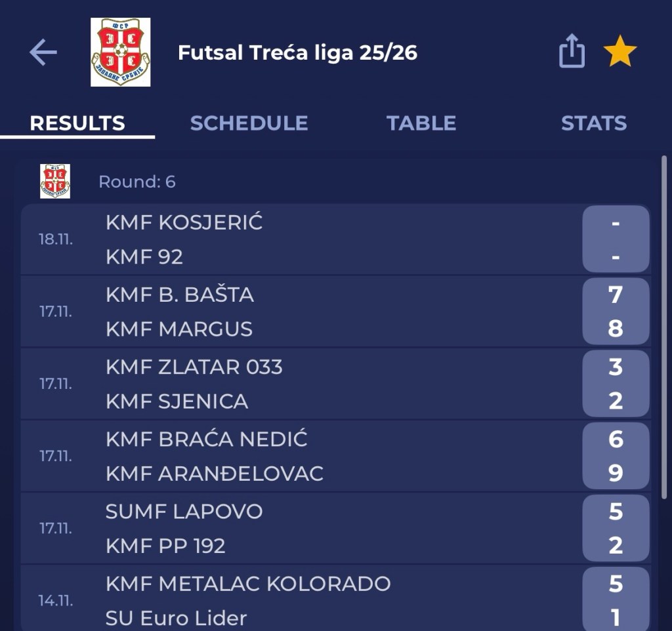Tap the KMF ARANĐELOVAC team name
The height and width of the screenshot is (631, 672).
click(215, 474)
